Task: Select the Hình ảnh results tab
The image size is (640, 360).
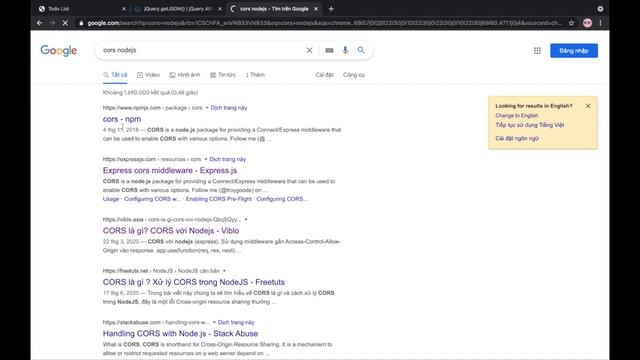Action: click(185, 75)
